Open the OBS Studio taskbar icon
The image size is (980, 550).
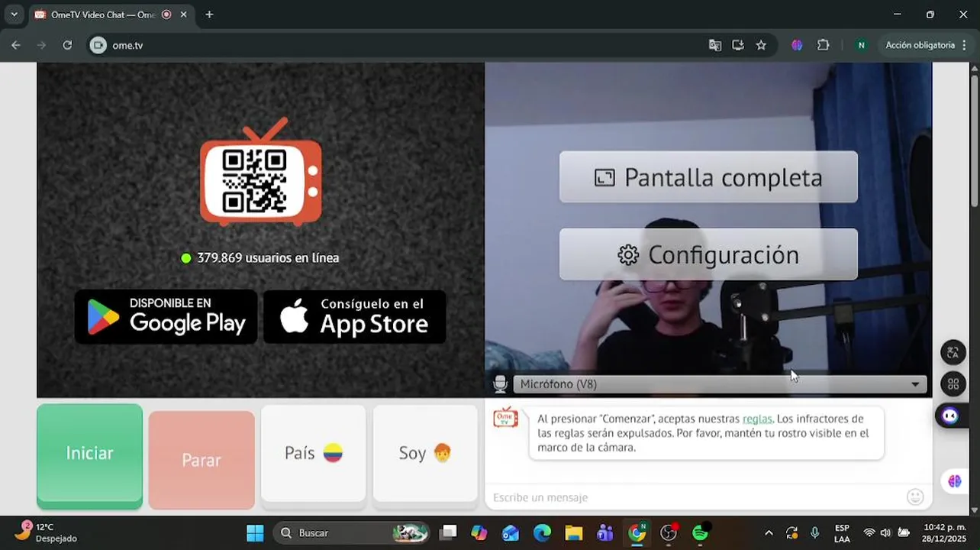coord(669,532)
